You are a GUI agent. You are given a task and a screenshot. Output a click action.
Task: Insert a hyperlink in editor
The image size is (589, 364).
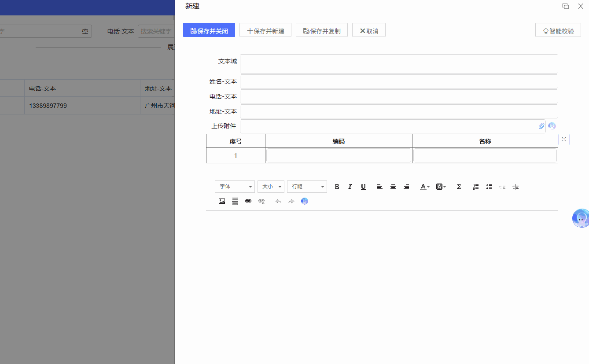pos(248,201)
